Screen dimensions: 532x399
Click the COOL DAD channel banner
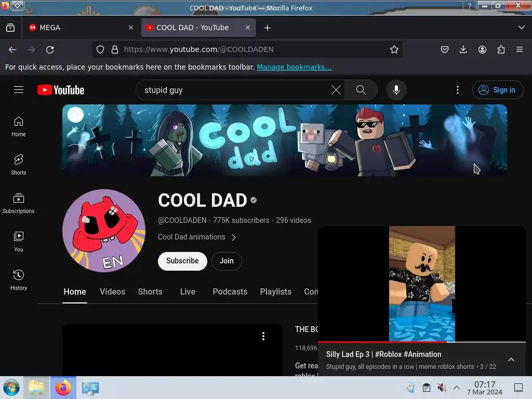click(285, 140)
